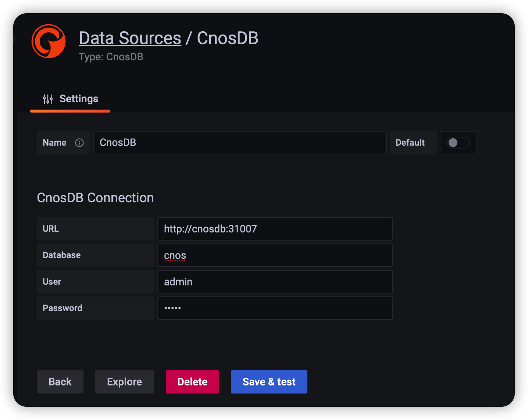
Task: Click the Name label in the form
Action: coord(54,143)
